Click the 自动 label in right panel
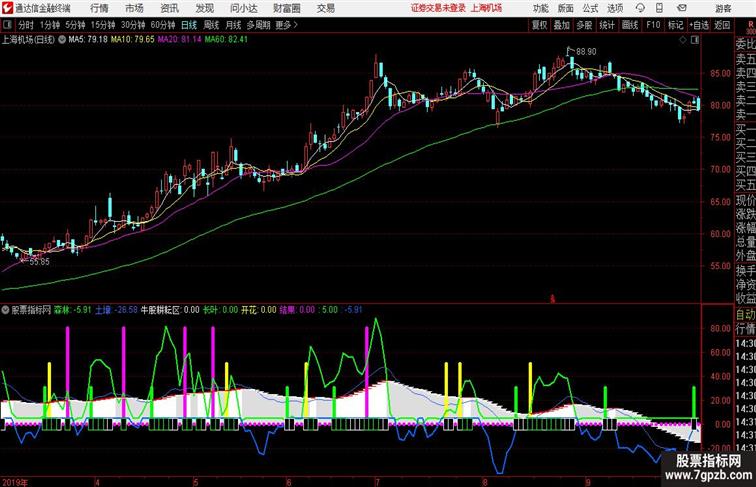Screen dimensions: 756x487 point(745,314)
